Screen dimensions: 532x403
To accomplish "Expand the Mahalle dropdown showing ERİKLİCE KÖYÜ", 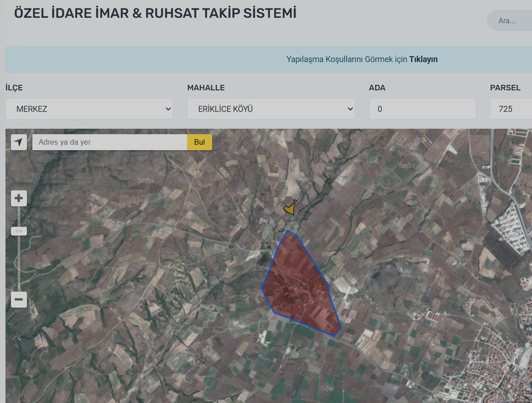I will coord(271,109).
